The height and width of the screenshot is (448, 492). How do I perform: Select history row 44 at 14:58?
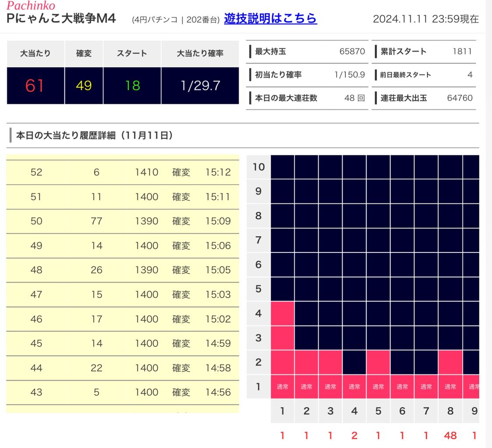[123, 368]
